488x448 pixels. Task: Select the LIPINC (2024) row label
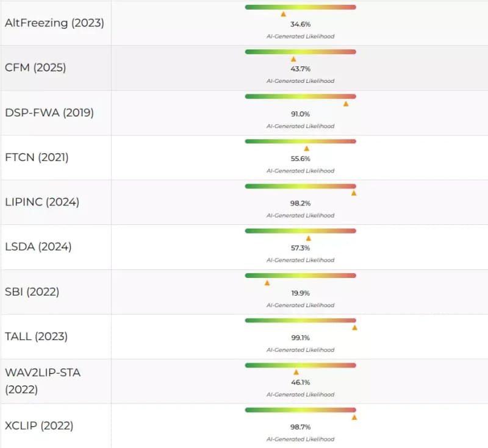coord(42,202)
